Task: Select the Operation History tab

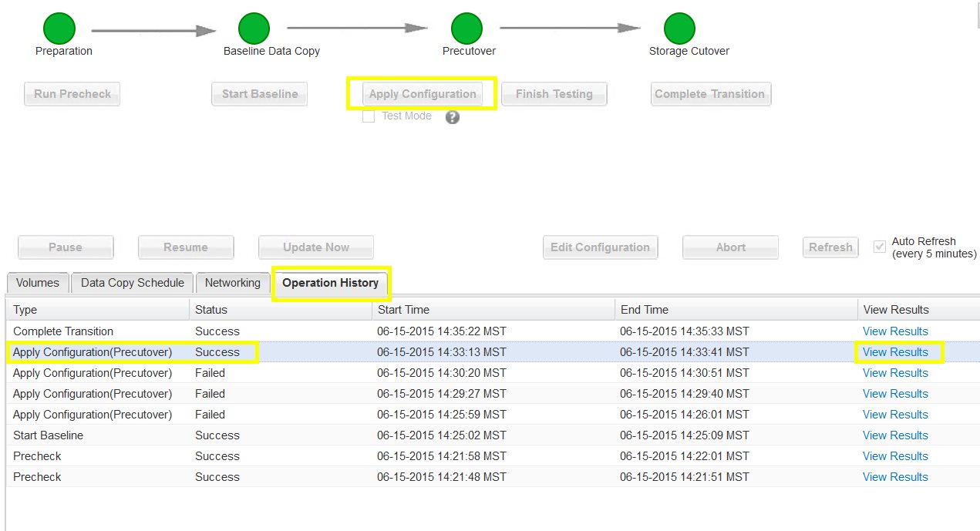Action: (330, 283)
